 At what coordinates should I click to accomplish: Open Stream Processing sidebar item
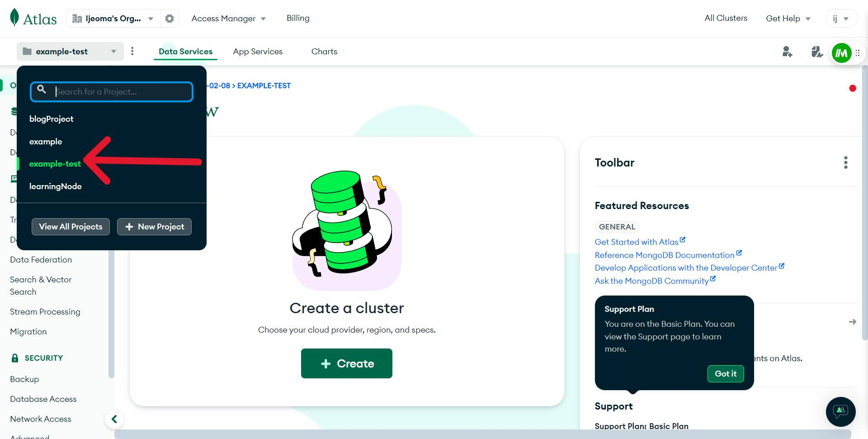(45, 312)
